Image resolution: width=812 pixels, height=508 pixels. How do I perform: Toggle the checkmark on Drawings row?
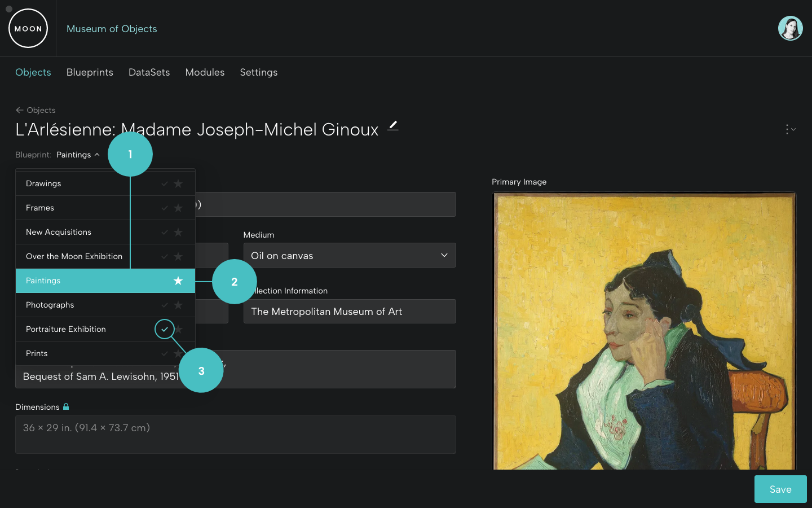(x=165, y=183)
